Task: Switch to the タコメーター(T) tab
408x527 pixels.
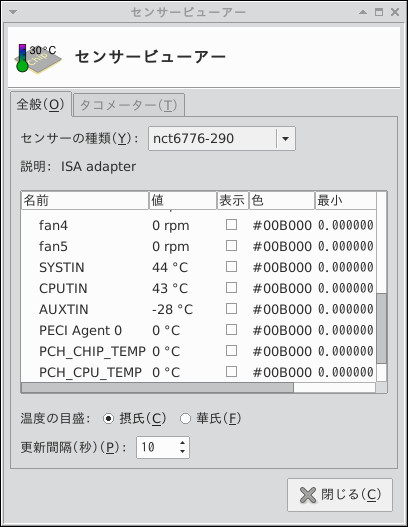Action: (x=129, y=105)
